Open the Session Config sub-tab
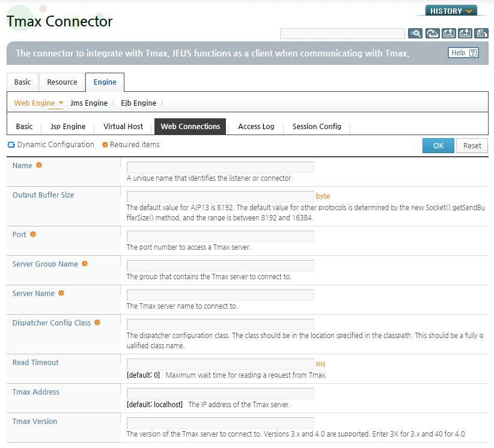 tap(317, 126)
